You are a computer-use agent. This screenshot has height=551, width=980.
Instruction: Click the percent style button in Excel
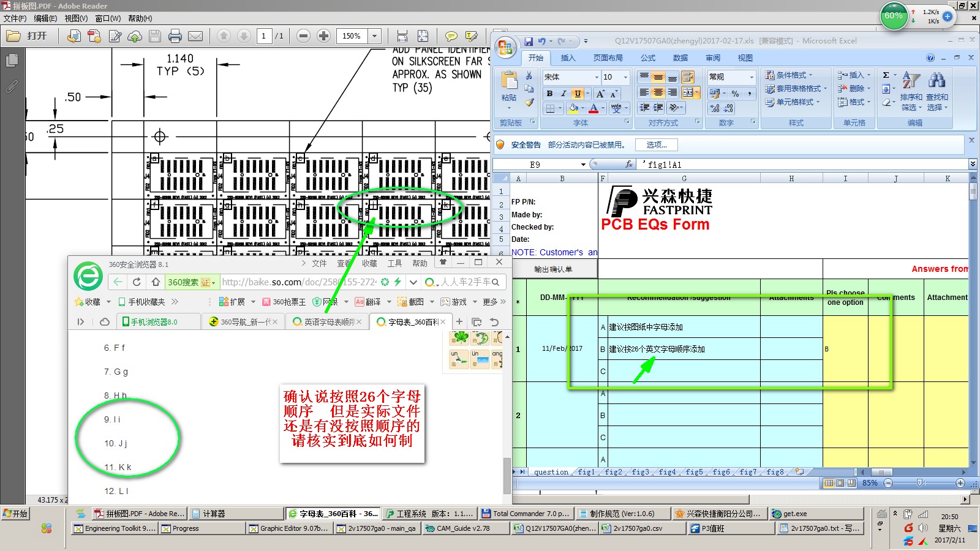[735, 94]
